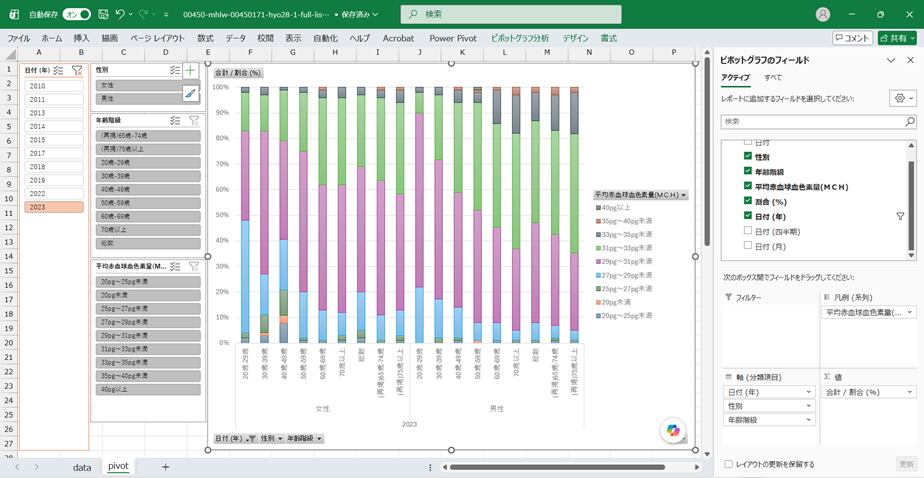Click the 共有 share button
This screenshot has height=478, width=924.
click(897, 38)
